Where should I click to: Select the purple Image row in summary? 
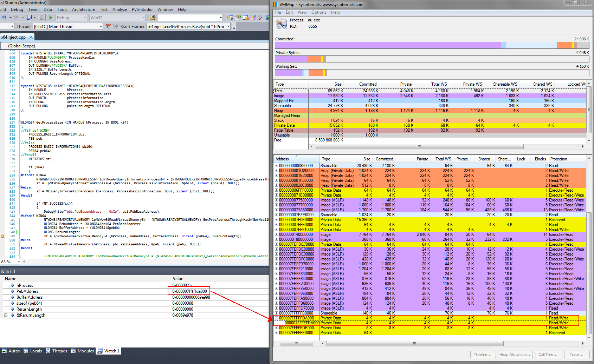pyautogui.click(x=430, y=96)
